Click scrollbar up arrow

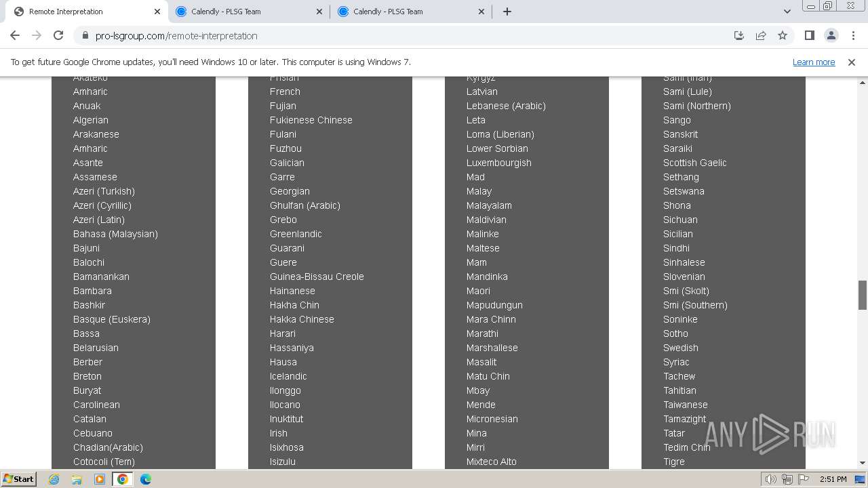tap(863, 82)
